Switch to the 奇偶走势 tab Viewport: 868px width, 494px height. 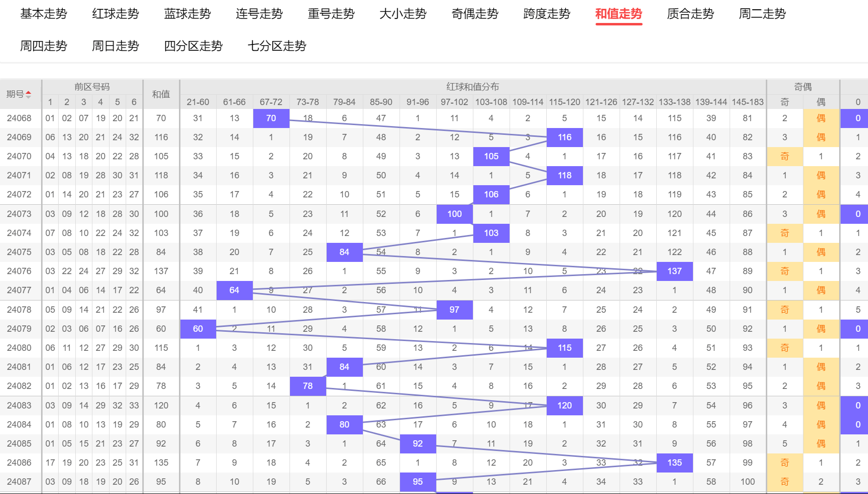tap(475, 14)
